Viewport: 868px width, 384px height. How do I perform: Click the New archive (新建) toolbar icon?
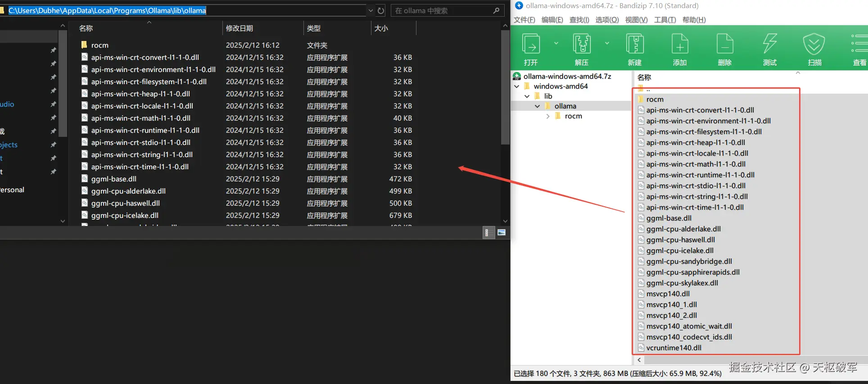click(x=635, y=44)
